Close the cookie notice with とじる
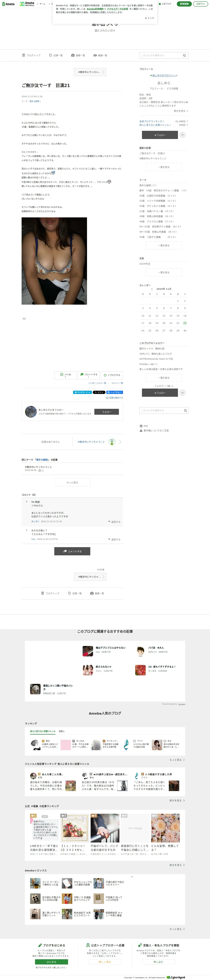 click(x=149, y=18)
